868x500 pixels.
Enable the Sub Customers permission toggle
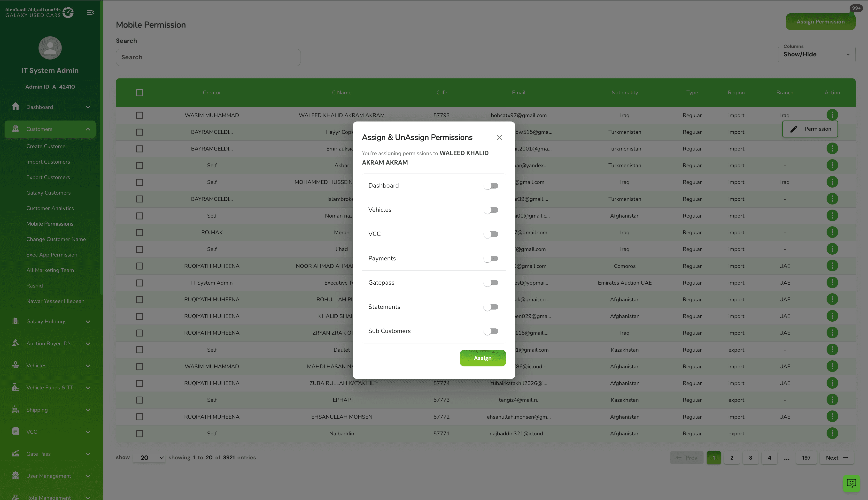[491, 331]
